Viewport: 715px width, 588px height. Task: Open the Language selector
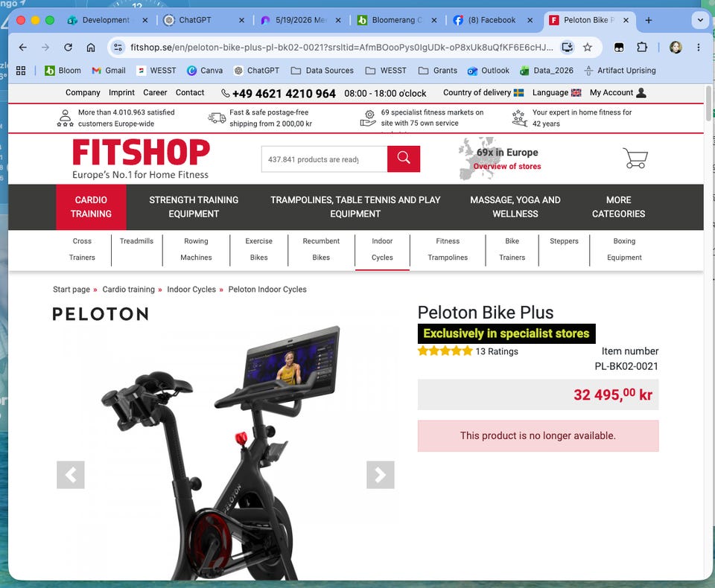[x=557, y=93]
